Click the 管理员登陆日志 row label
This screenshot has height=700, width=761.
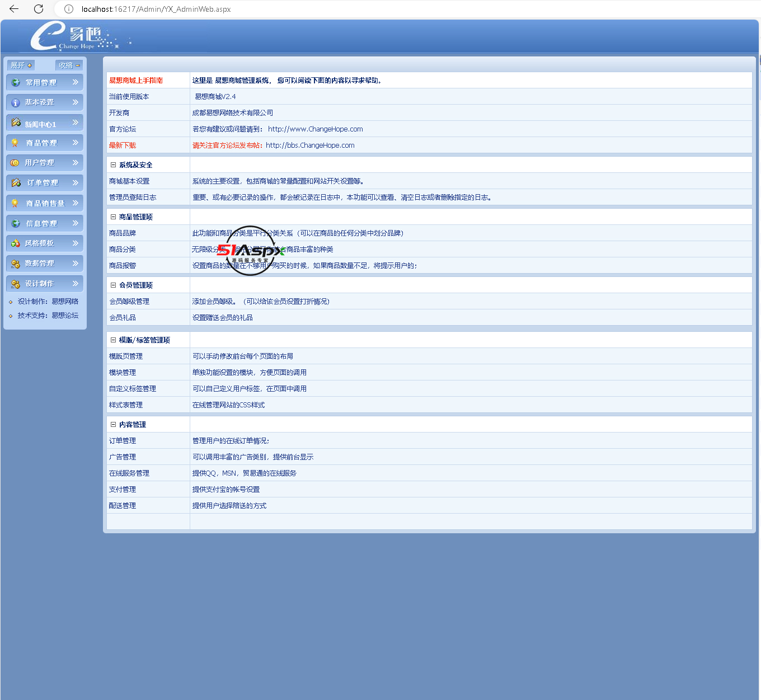(133, 198)
